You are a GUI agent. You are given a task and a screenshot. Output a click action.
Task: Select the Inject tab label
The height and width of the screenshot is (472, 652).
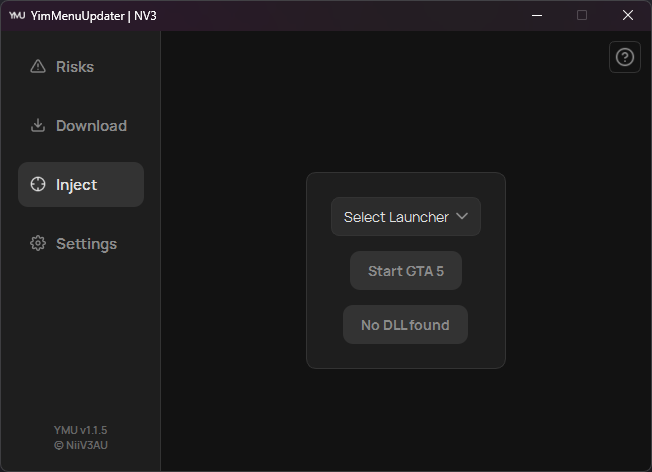coord(77,185)
